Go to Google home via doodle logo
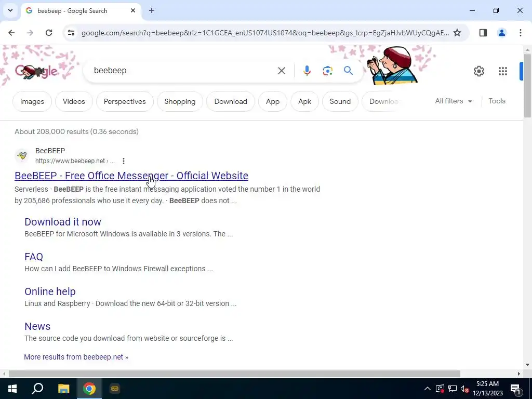The height and width of the screenshot is (399, 532). click(x=36, y=71)
